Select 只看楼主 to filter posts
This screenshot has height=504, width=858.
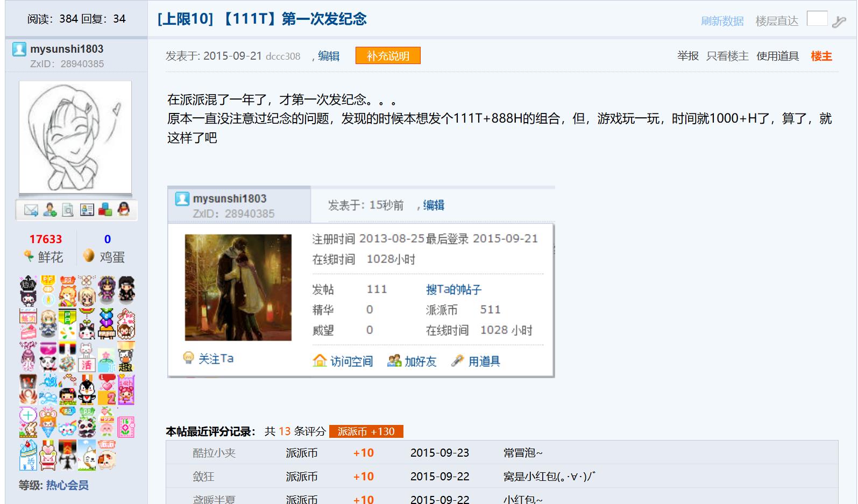point(727,56)
